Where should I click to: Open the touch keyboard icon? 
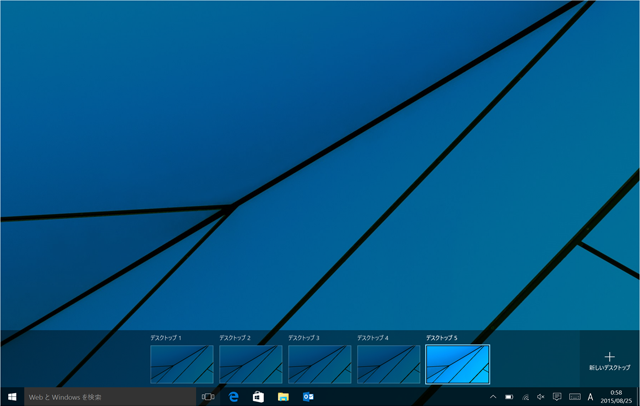574,397
